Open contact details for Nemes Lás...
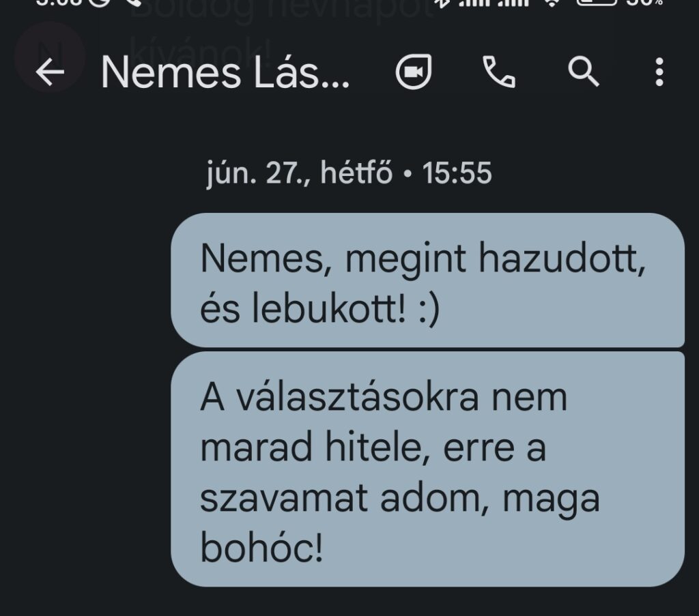 [225, 72]
